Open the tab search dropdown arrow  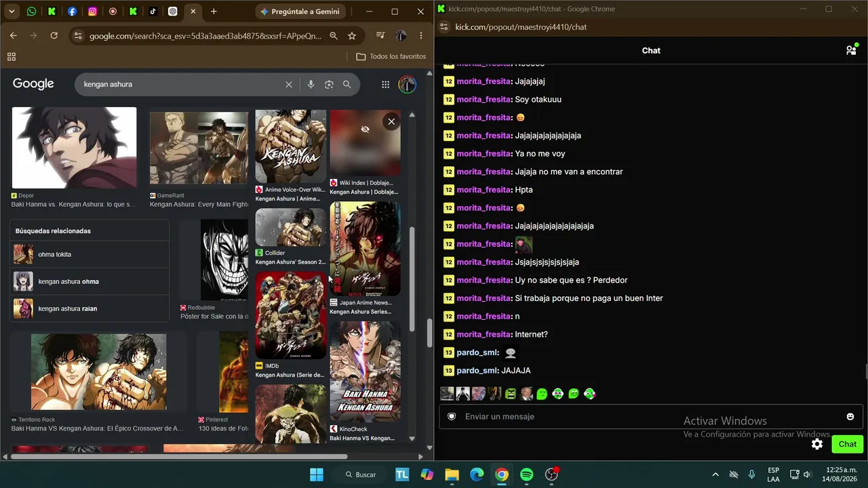[12, 12]
